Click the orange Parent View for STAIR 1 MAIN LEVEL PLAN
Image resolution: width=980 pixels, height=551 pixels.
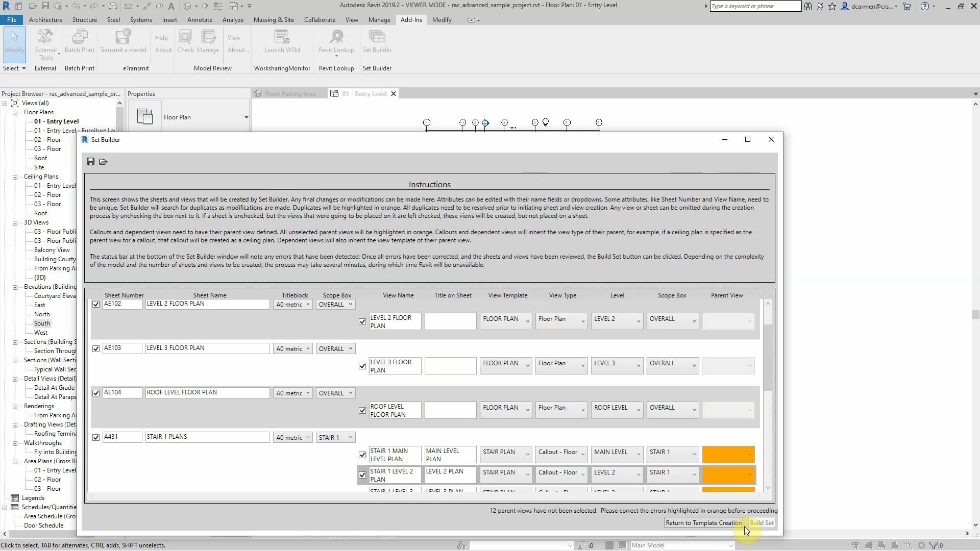click(x=728, y=455)
